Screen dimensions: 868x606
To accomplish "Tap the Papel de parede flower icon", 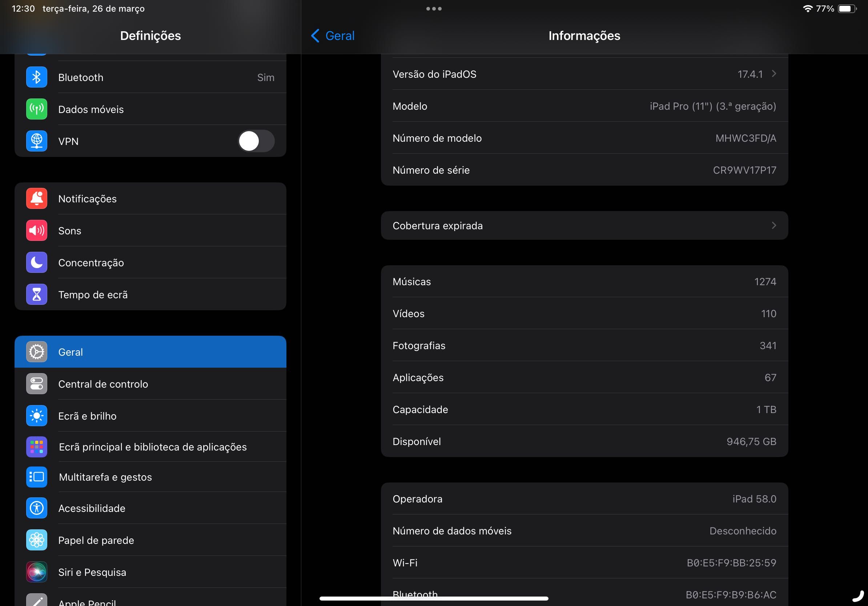I will [x=37, y=540].
